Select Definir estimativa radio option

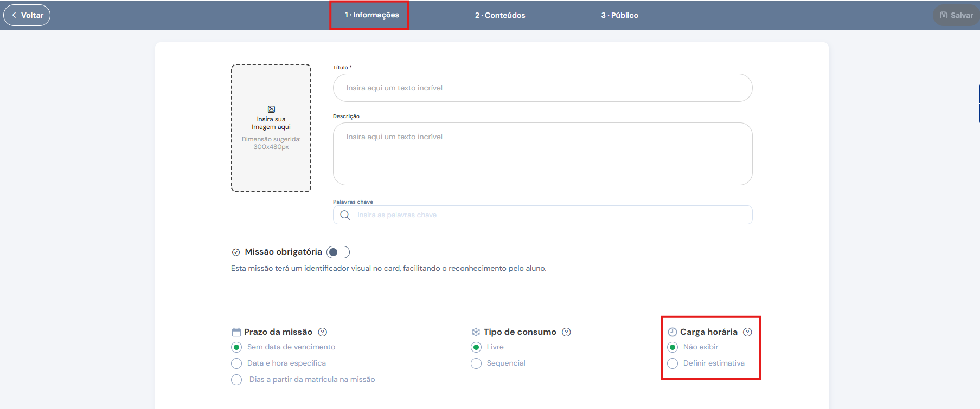(672, 363)
